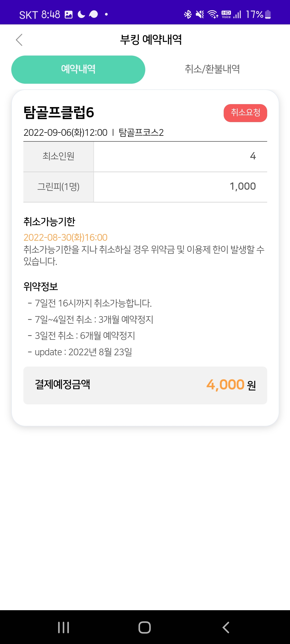Screen dimensions: 290x644
Task: Tap the back arrow in the header
Action: point(19,40)
